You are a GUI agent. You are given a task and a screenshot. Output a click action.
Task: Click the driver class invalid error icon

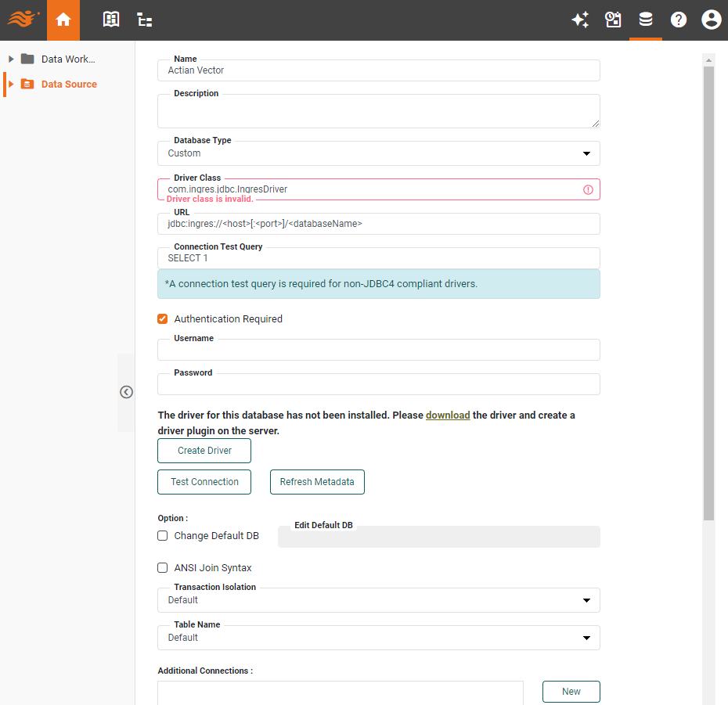click(588, 189)
